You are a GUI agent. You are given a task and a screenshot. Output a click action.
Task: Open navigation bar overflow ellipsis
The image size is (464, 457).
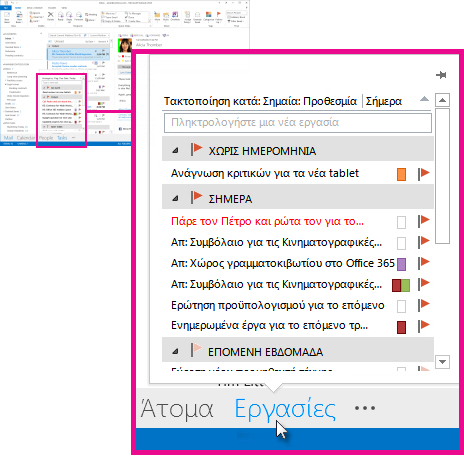[365, 408]
